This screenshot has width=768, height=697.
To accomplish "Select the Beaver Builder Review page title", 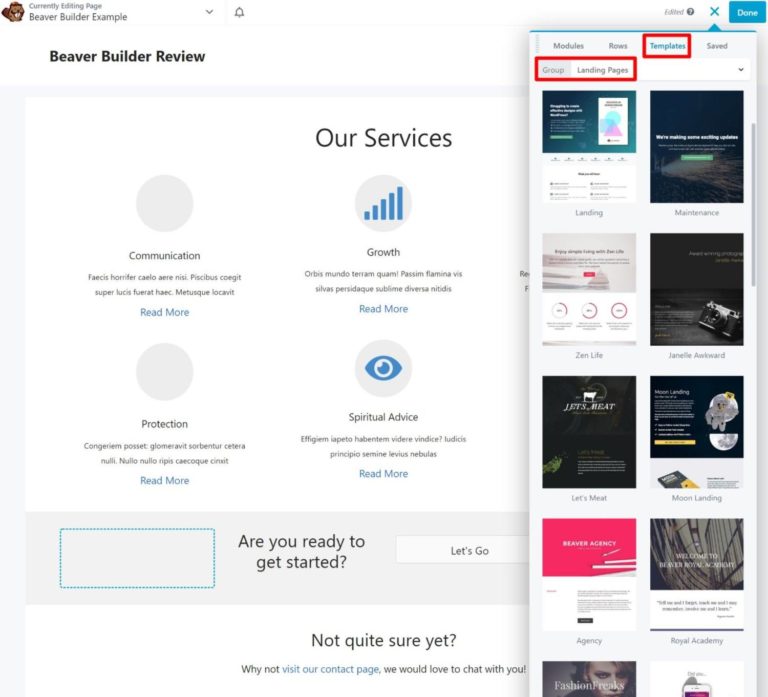I will click(127, 56).
